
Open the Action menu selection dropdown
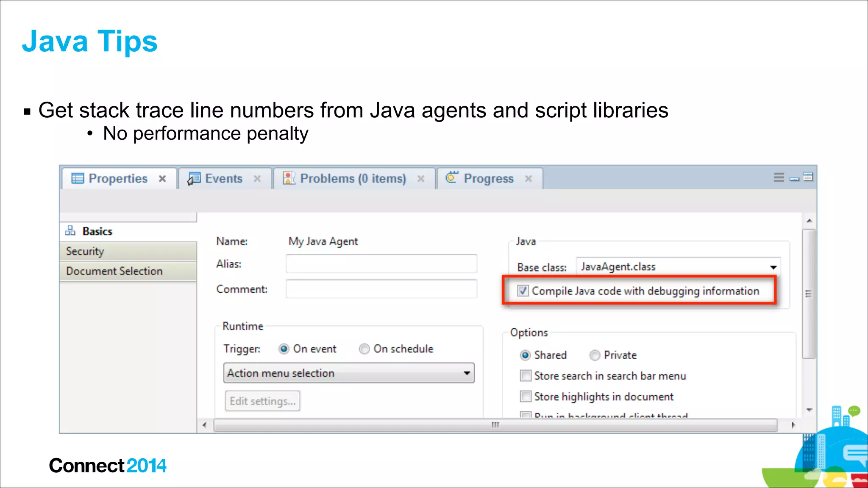point(349,373)
